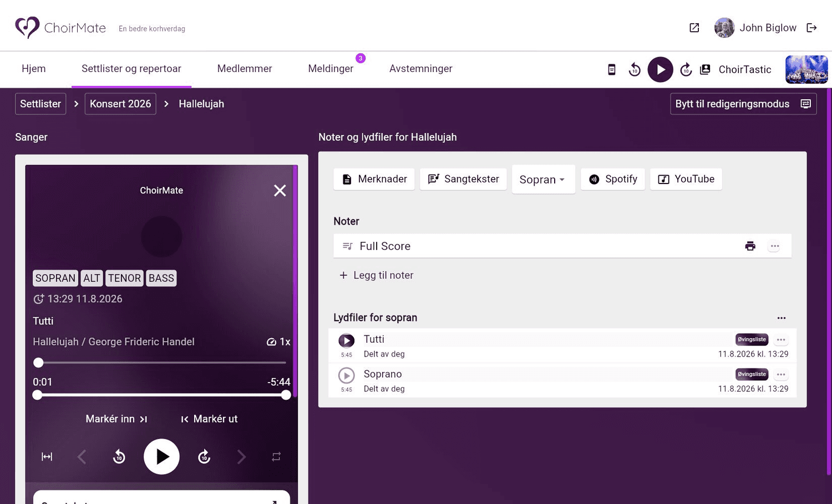Open the external link icon in header

[694, 28]
